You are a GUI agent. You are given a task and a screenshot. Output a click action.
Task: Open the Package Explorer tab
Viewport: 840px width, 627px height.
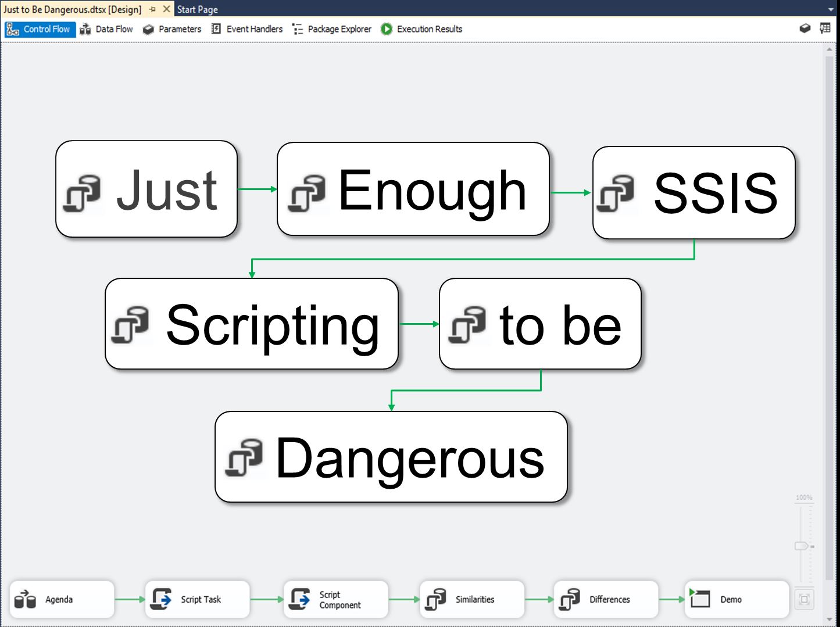tap(332, 29)
